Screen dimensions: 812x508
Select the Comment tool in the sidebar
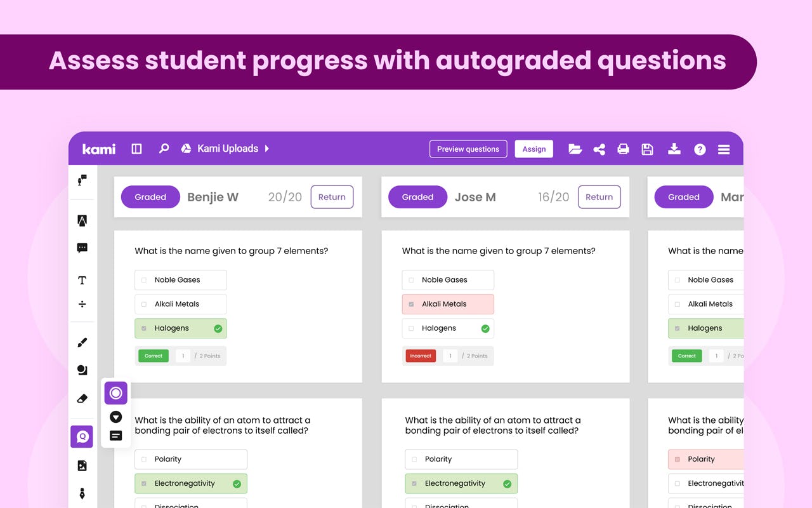82,248
